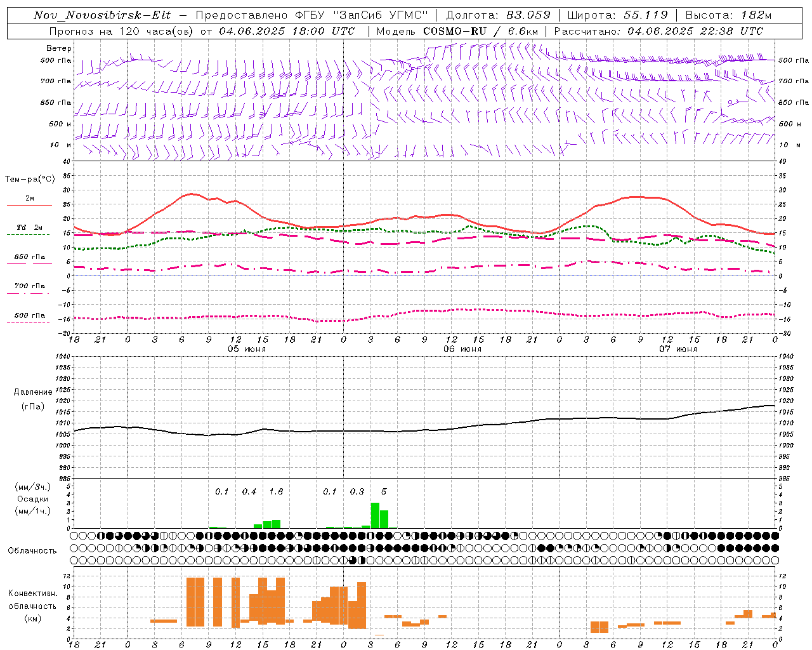Click the 500 гПа legend entry in temperature panel
The width and height of the screenshot is (812, 650).
pyautogui.click(x=29, y=315)
